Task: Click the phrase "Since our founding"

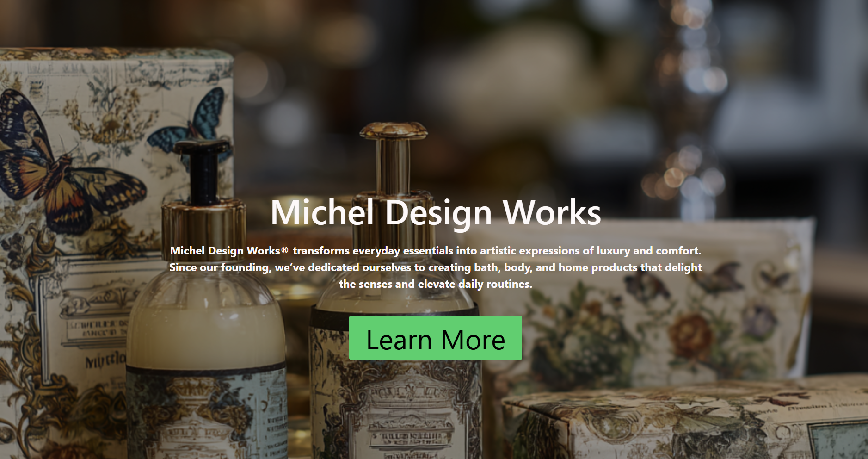Action: 219,267
